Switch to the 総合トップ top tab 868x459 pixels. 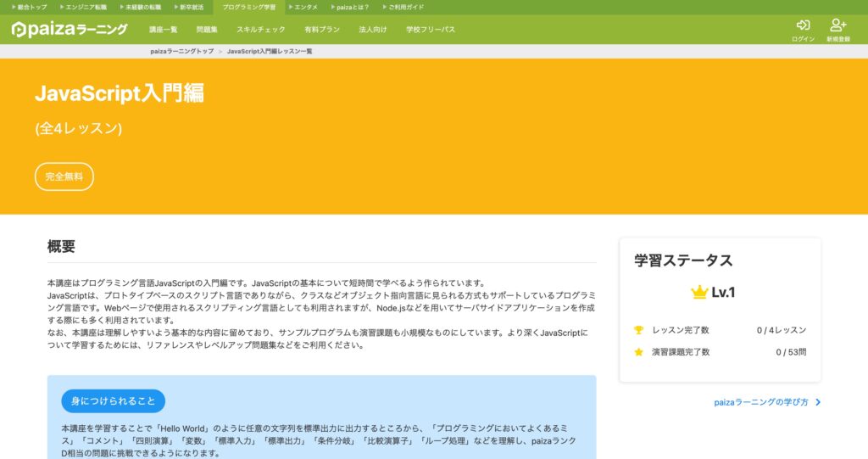click(30, 7)
